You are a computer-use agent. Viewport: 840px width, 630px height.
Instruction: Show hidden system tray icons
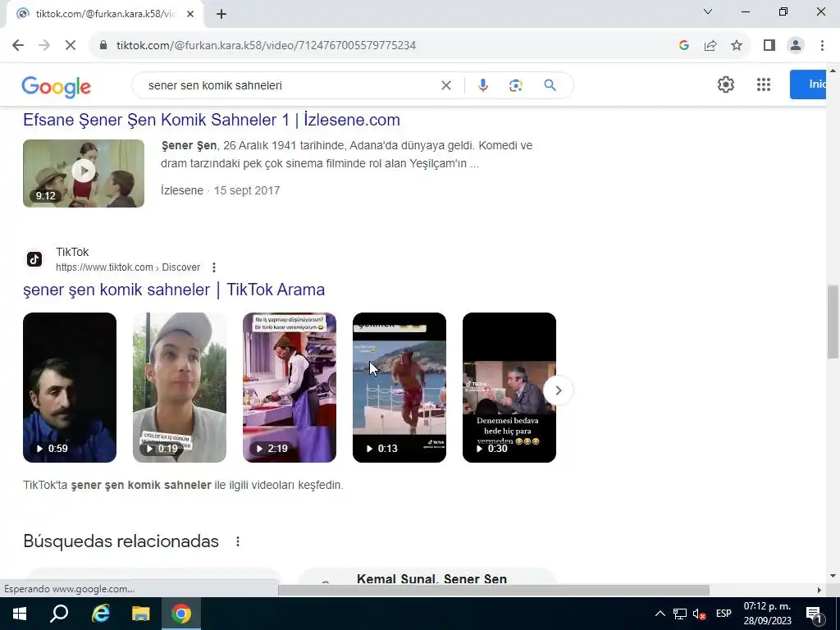coord(660,614)
